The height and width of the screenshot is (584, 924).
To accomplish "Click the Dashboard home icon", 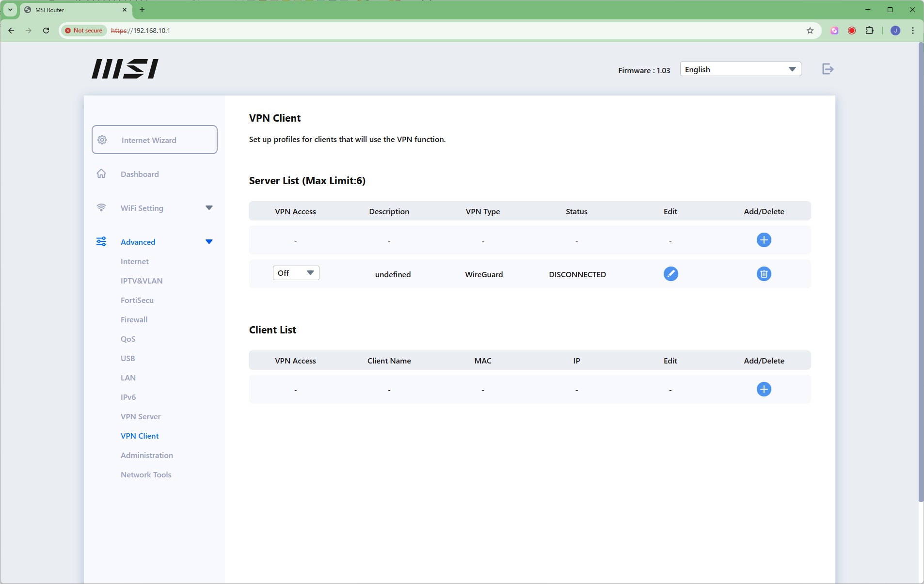I will 101,174.
